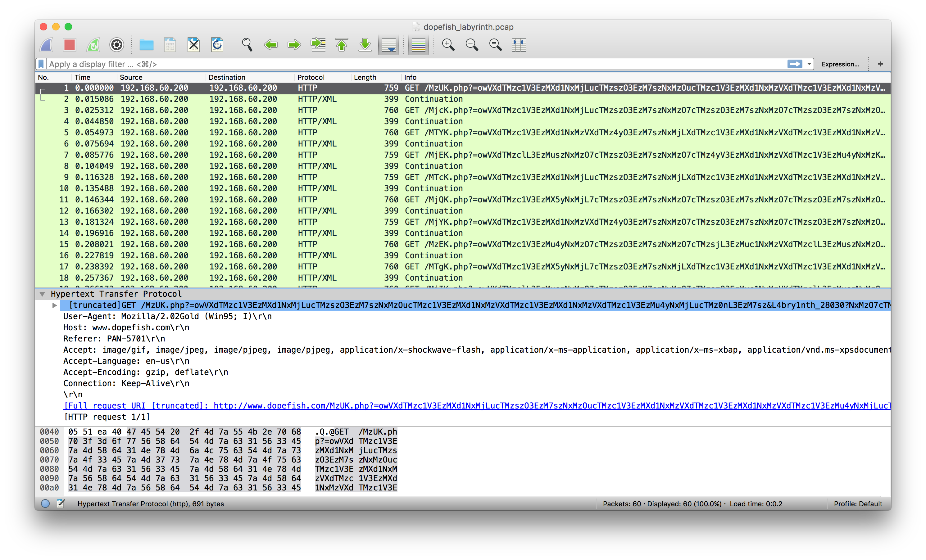
Task: Open capture options gear icon
Action: click(117, 45)
